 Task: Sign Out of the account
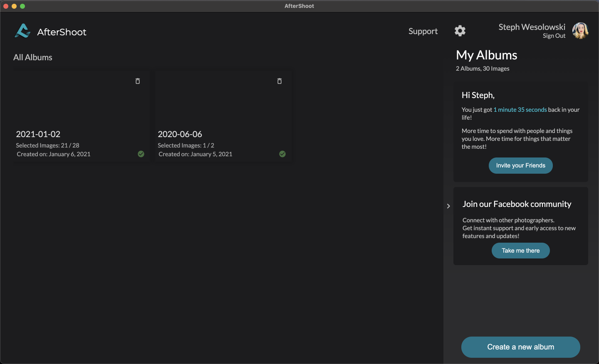[x=554, y=36]
